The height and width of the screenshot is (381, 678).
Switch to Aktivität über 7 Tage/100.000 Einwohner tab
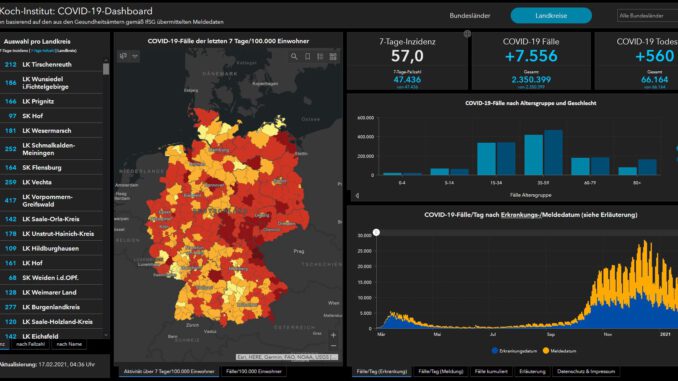point(169,371)
